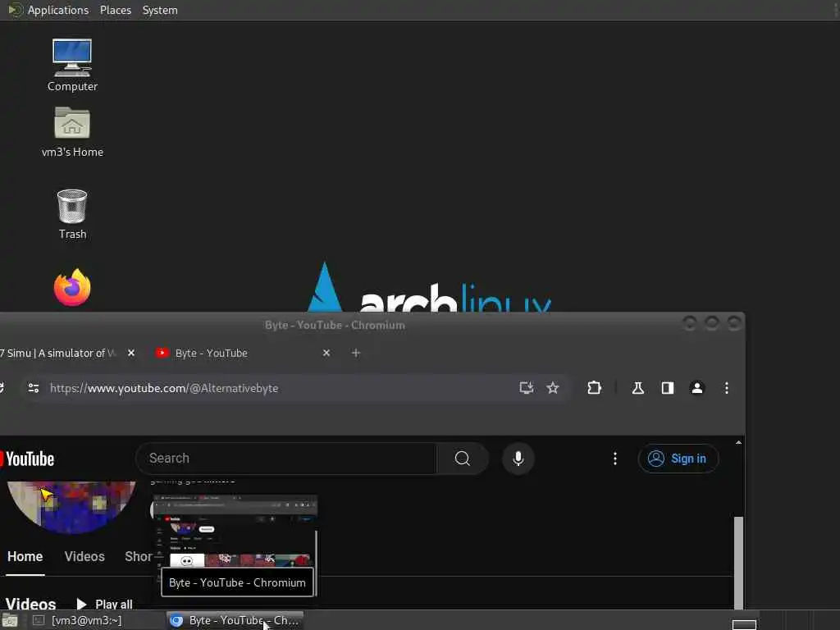The image size is (840, 630).
Task: Select the vm3's Home folder icon
Action: click(72, 132)
